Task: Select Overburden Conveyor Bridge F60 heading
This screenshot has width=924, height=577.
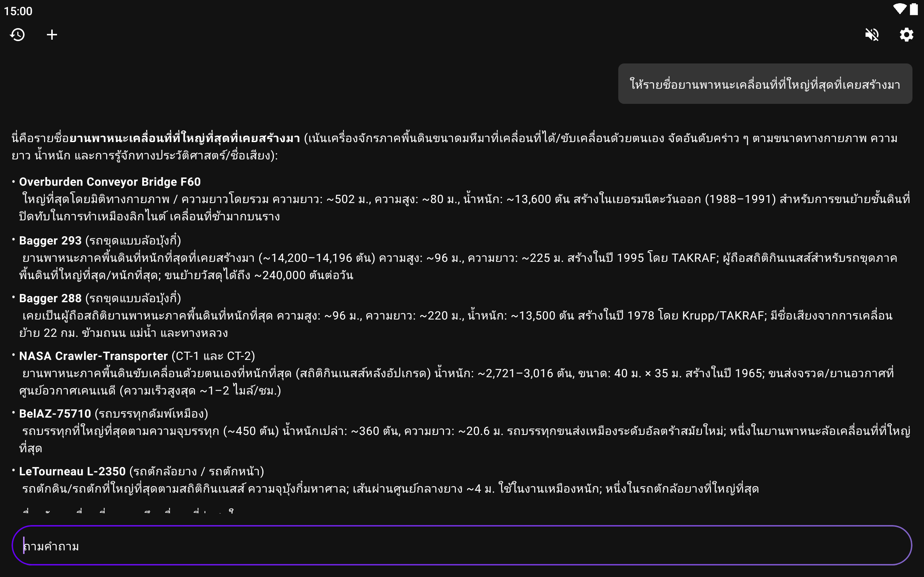Action: pyautogui.click(x=110, y=182)
